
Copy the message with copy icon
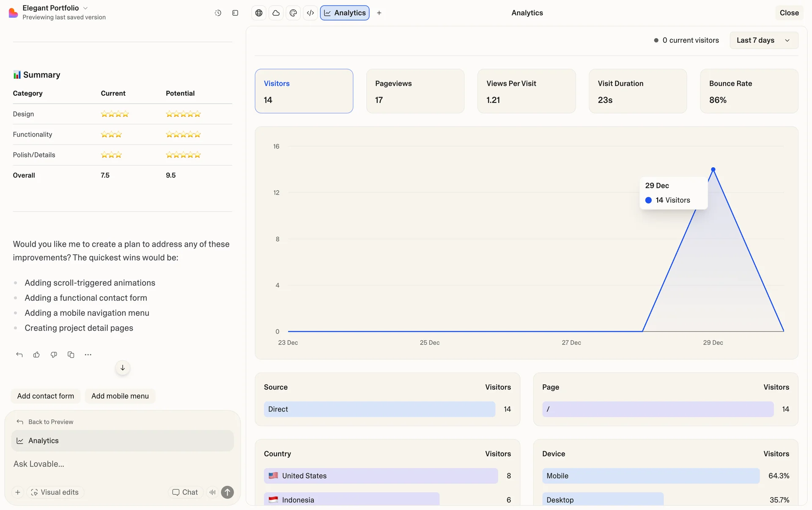[71, 355]
